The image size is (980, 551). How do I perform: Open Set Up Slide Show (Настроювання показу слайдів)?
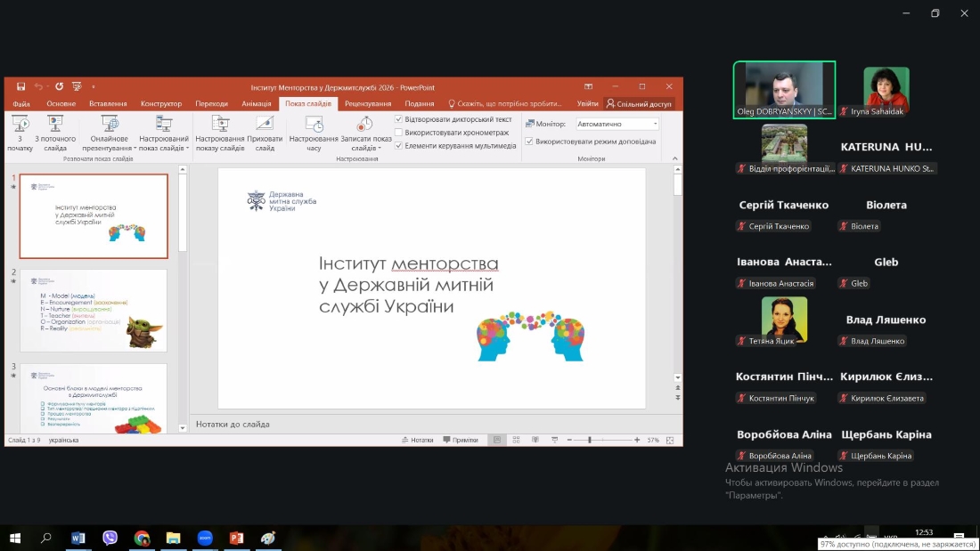coord(219,125)
